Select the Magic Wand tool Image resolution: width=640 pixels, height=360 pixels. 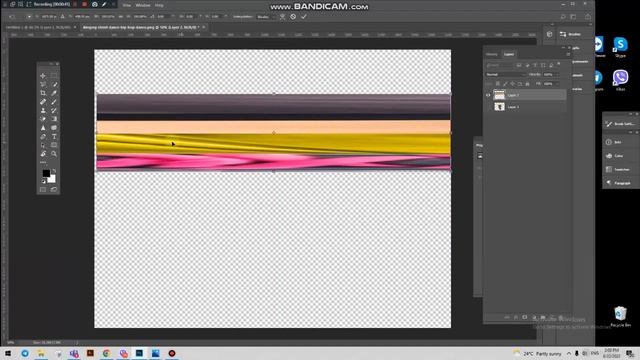point(54,84)
